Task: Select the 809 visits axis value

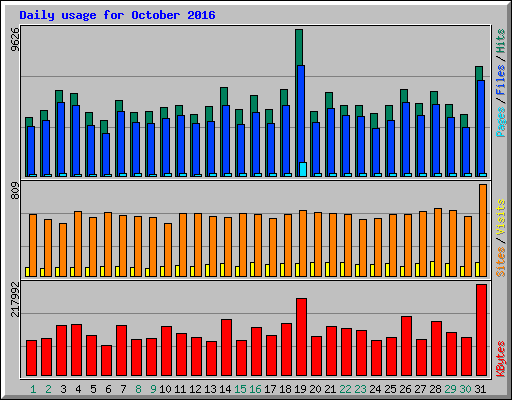Action: 15,191
